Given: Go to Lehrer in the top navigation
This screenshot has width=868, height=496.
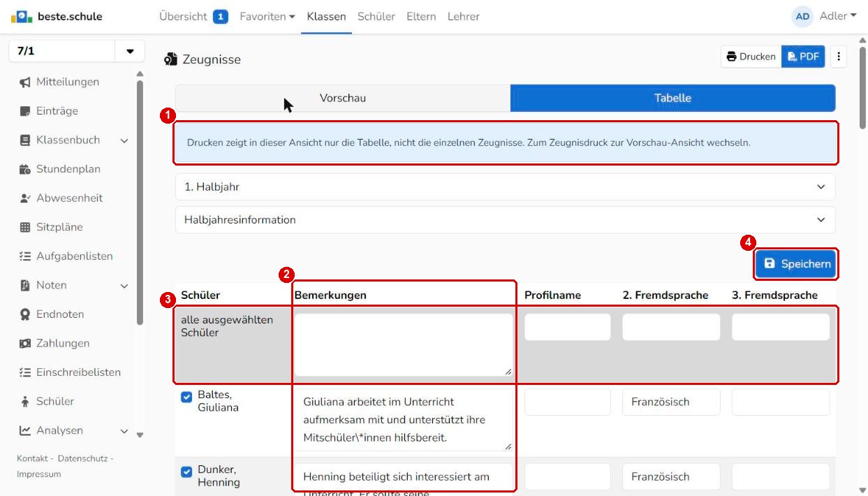Looking at the screenshot, I should click(464, 16).
